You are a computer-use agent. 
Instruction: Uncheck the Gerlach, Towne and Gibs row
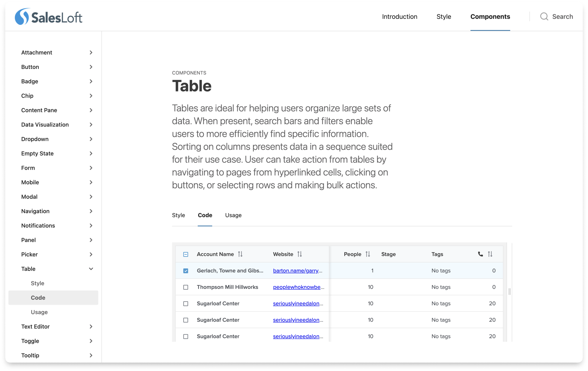coord(186,271)
